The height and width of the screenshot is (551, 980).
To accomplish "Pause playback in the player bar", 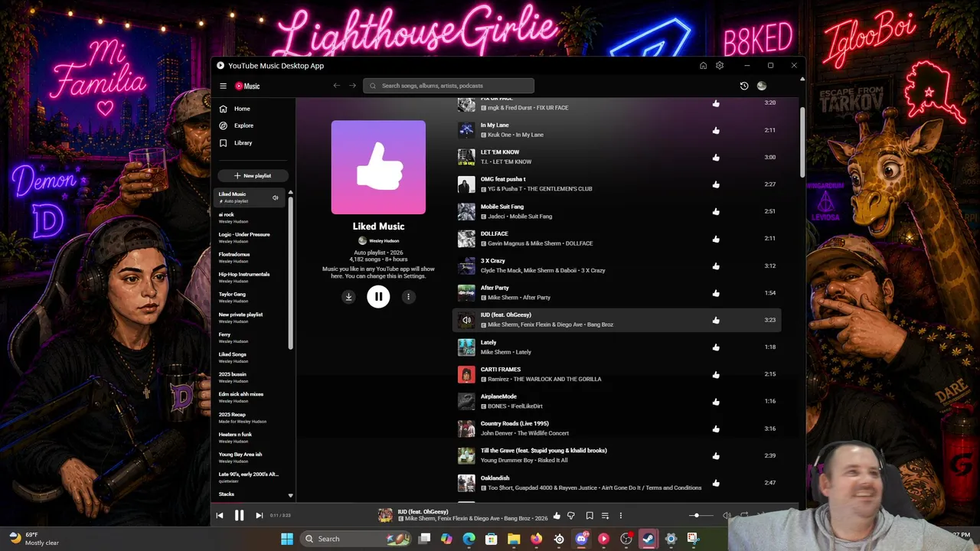I will pyautogui.click(x=239, y=516).
